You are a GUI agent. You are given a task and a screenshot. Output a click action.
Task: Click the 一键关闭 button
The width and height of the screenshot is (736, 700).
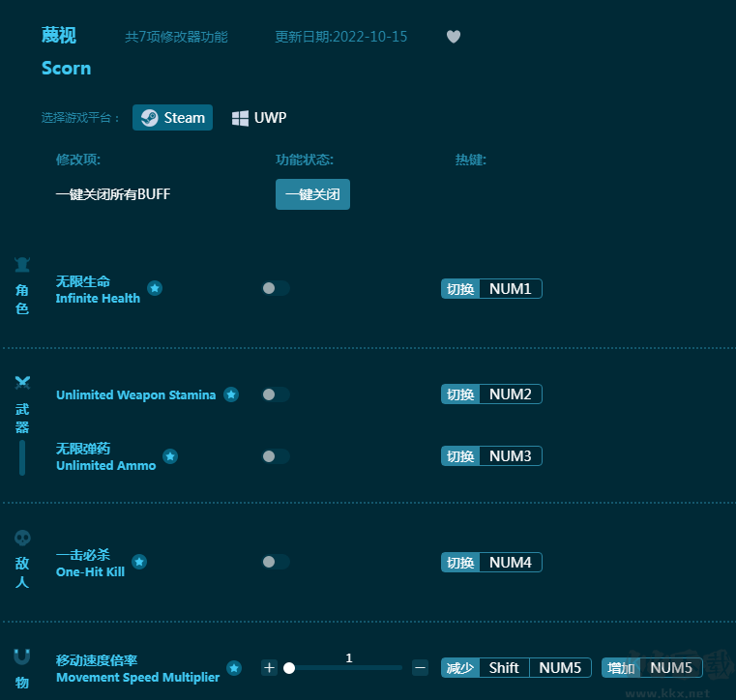pos(312,194)
